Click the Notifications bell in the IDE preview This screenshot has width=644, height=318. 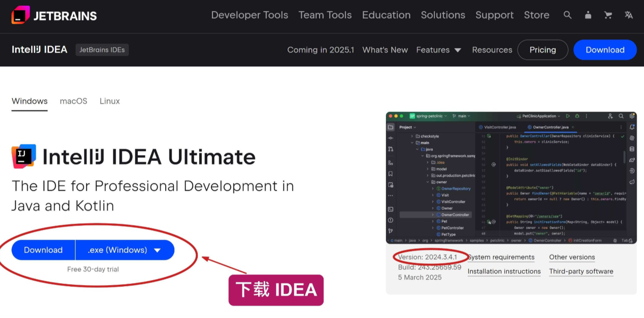point(632,127)
